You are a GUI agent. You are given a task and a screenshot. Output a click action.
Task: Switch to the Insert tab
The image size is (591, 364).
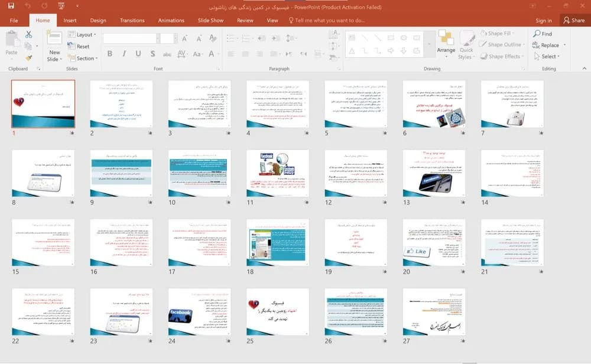[x=70, y=20]
